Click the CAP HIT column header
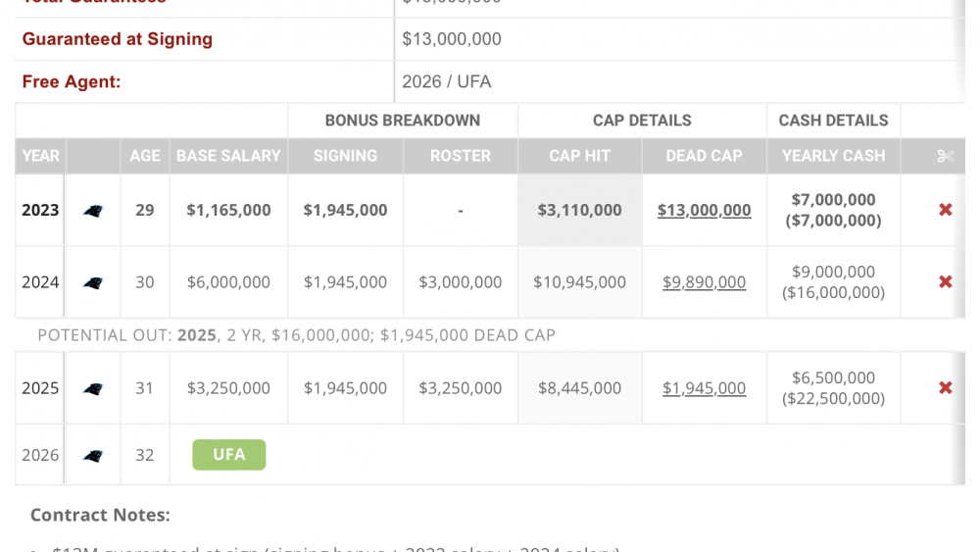980x552 pixels. click(579, 156)
